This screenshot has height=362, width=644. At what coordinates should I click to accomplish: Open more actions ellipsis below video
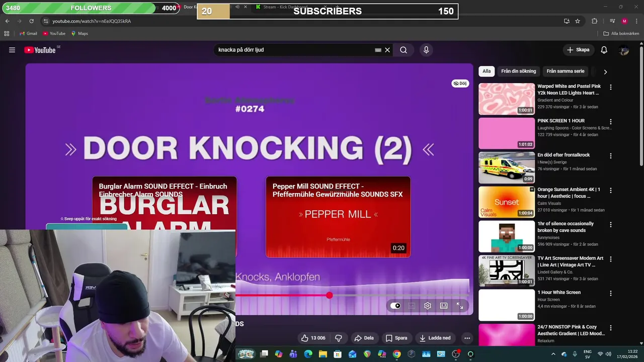[x=467, y=338]
